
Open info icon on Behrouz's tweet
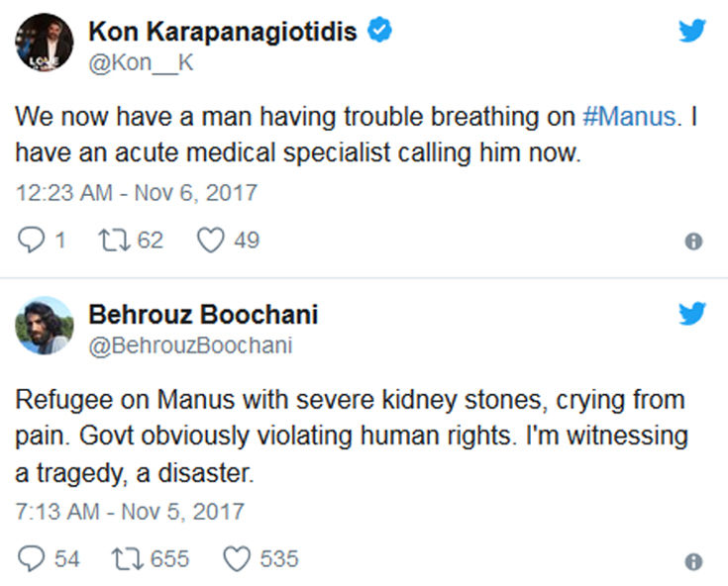click(693, 561)
